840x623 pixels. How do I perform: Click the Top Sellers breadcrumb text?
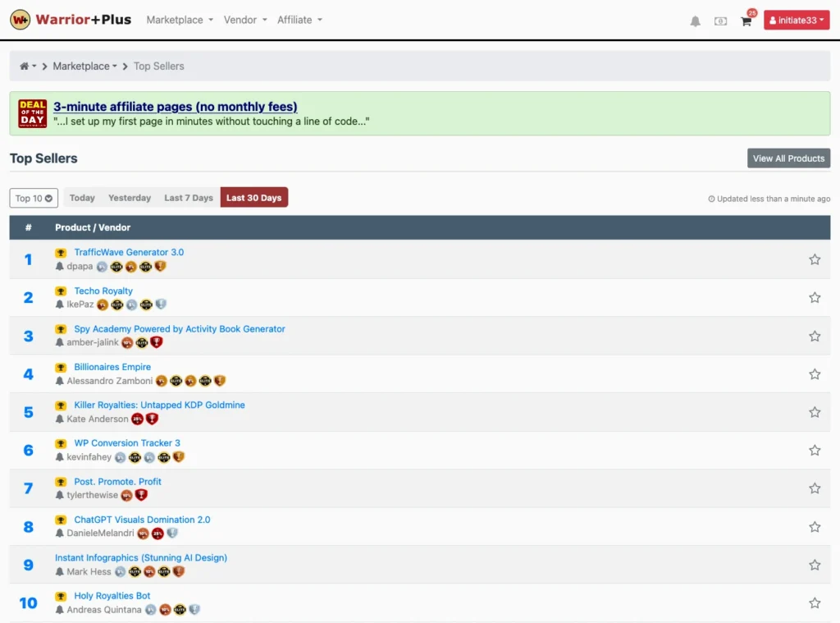[x=158, y=66]
